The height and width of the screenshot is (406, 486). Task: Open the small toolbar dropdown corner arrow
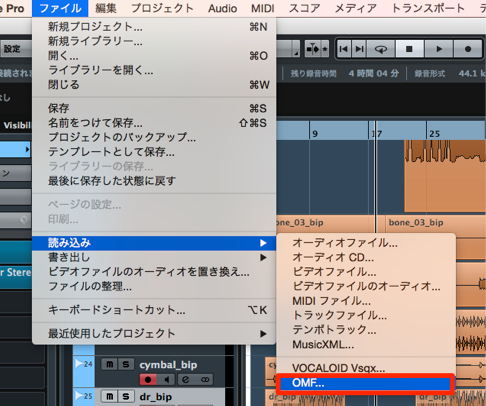coord(296,53)
